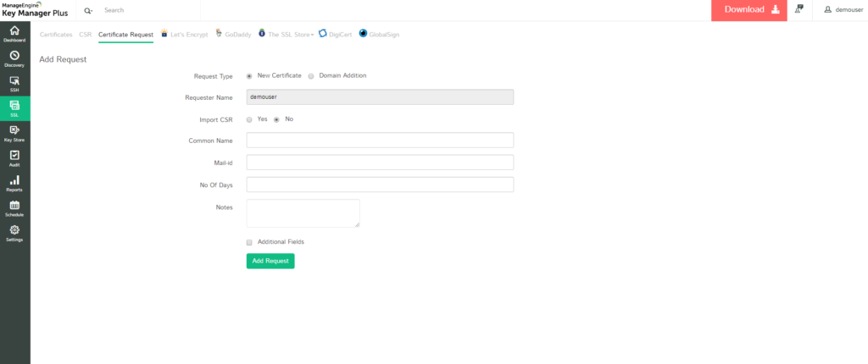The image size is (868, 364).
Task: Select the Key Store sidebar icon
Action: 14,133
